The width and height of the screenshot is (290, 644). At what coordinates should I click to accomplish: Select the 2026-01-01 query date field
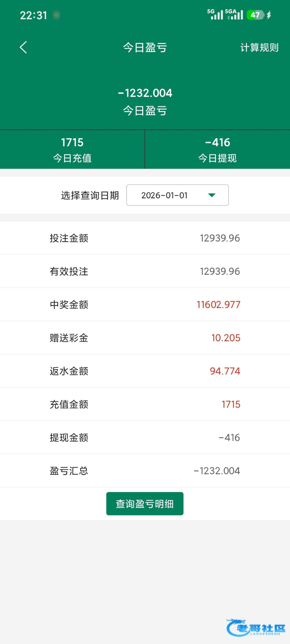[164, 195]
